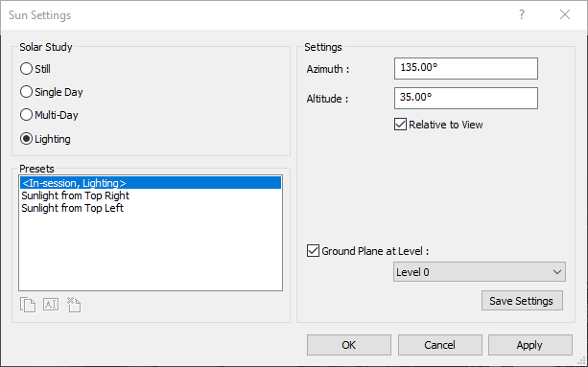Select the <In-session, Lighting> preset
The height and width of the screenshot is (367, 588).
tap(151, 183)
